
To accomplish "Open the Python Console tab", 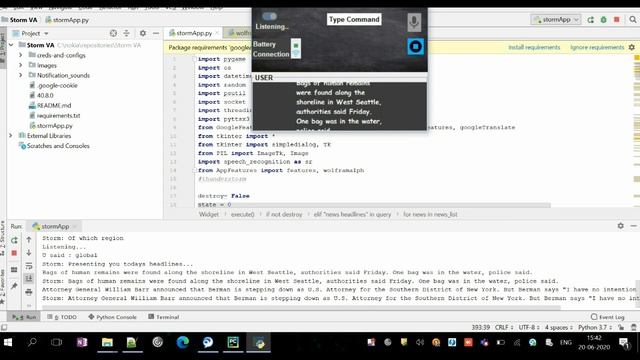I will (x=113, y=317).
